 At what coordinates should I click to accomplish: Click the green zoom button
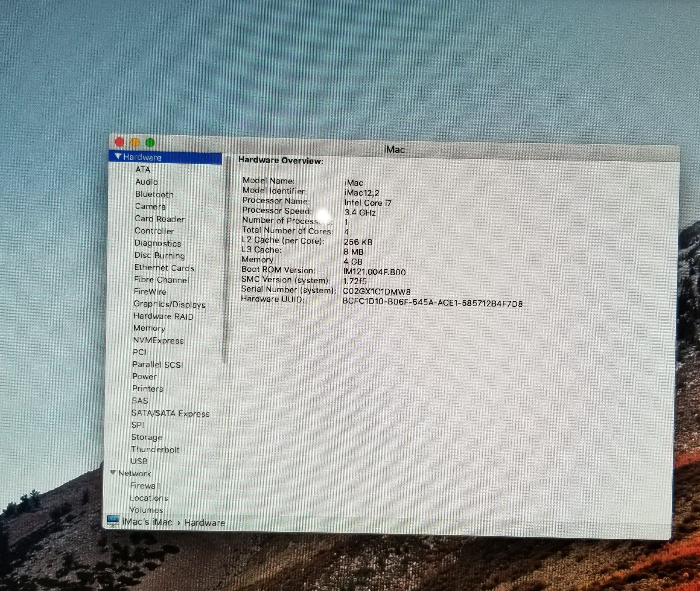click(x=150, y=143)
